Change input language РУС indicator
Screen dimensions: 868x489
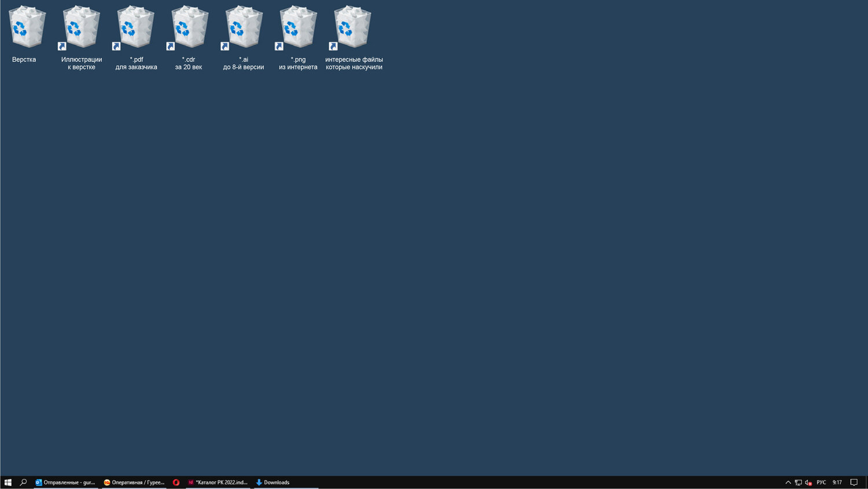tap(821, 482)
